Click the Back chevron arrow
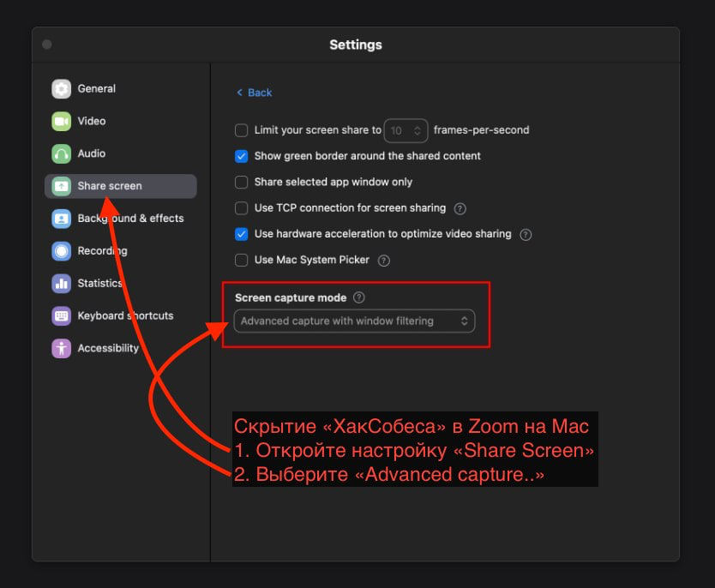Viewport: 715px width, 588px height. coord(239,93)
